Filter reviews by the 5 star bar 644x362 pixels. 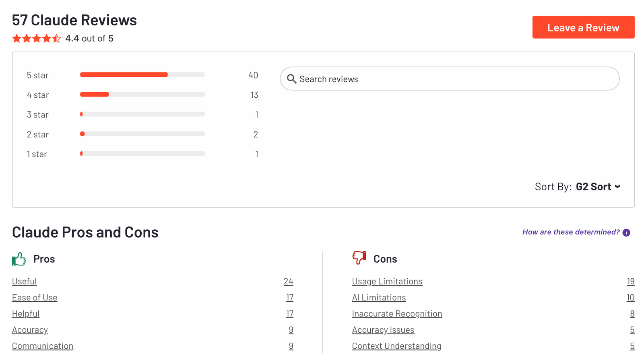[142, 75]
